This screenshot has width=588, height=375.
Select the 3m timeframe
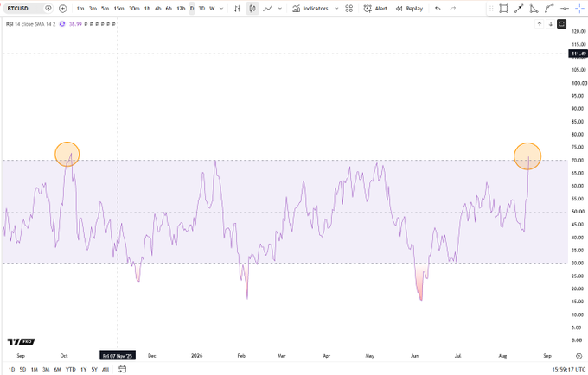pos(93,9)
